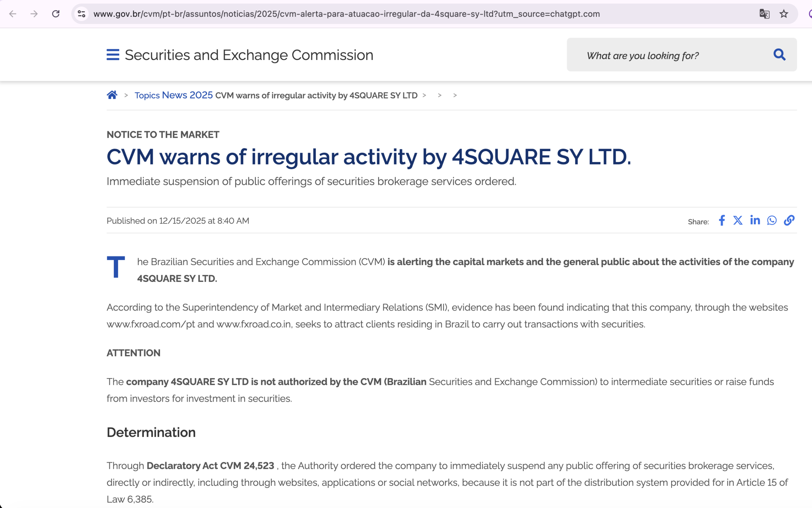Click the address bar URL

(346, 14)
